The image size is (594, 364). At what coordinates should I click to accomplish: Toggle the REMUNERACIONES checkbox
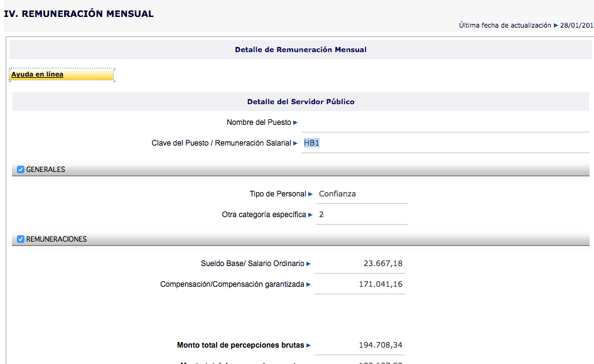(21, 239)
